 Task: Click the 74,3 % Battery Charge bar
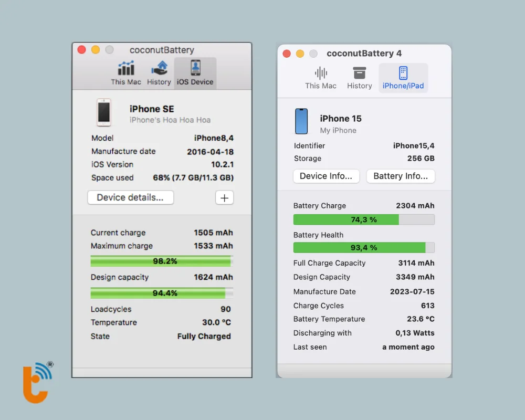364,219
